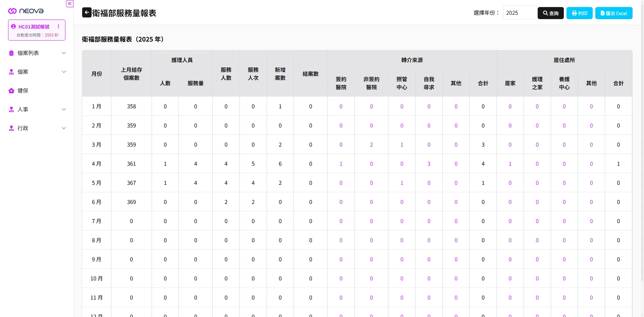Image resolution: width=644 pixels, height=317 pixels.
Task: Click the 上月結存個案數 column header
Action: 131,74
